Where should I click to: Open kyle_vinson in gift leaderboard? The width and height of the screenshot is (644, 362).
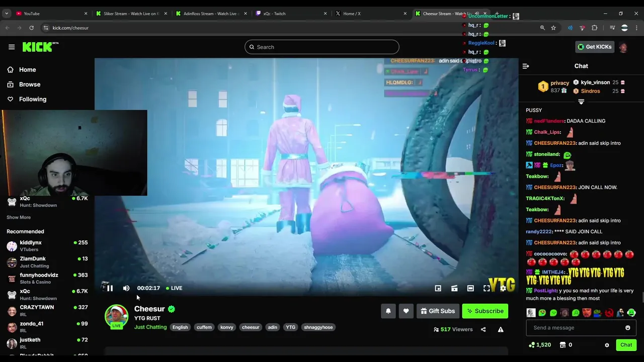point(595,82)
